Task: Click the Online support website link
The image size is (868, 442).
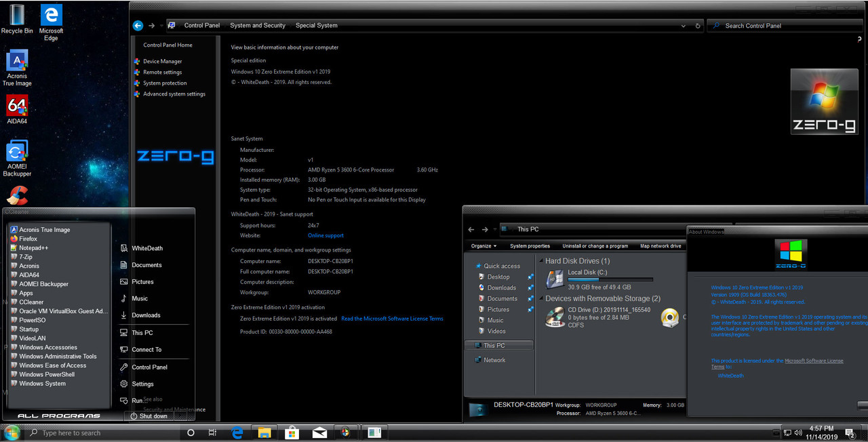Action: pyautogui.click(x=325, y=236)
